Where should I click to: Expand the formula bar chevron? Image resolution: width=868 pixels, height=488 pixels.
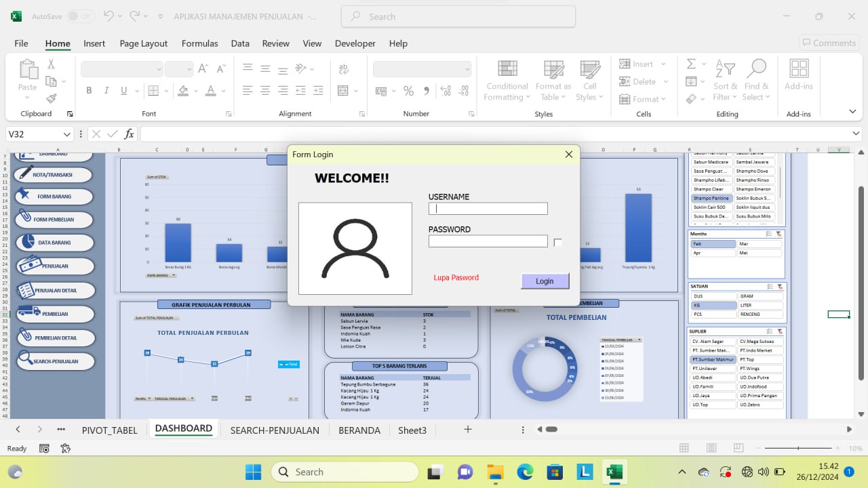pos(856,134)
